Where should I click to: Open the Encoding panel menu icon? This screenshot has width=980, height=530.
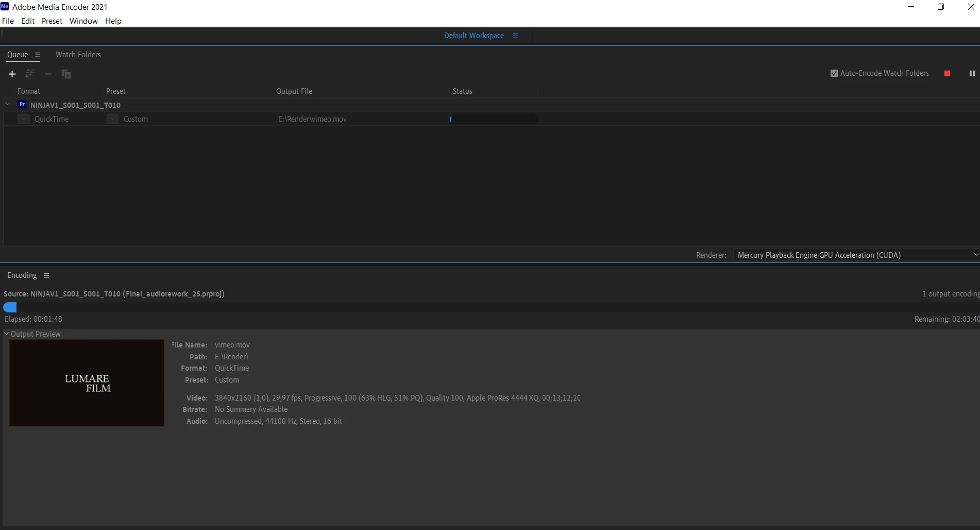click(46, 275)
